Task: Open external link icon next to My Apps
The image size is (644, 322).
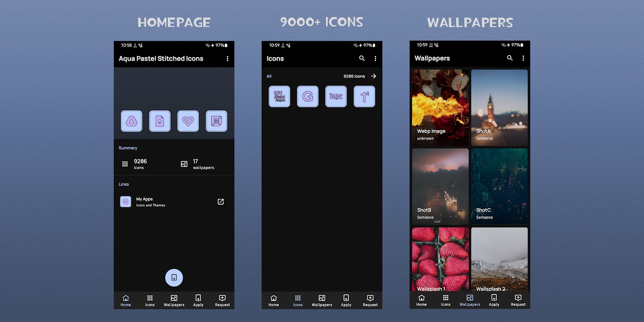Action: pyautogui.click(x=221, y=202)
